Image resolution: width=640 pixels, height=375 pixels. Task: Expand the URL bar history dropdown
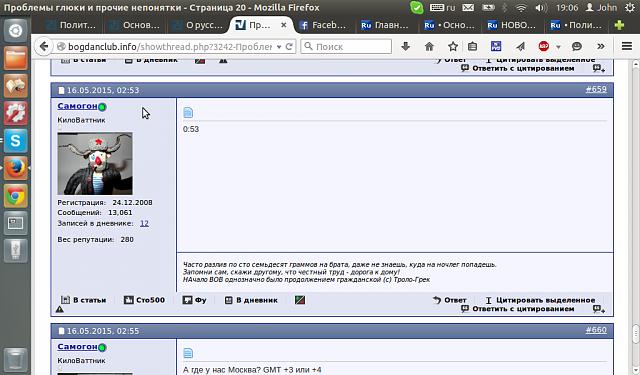(279, 47)
